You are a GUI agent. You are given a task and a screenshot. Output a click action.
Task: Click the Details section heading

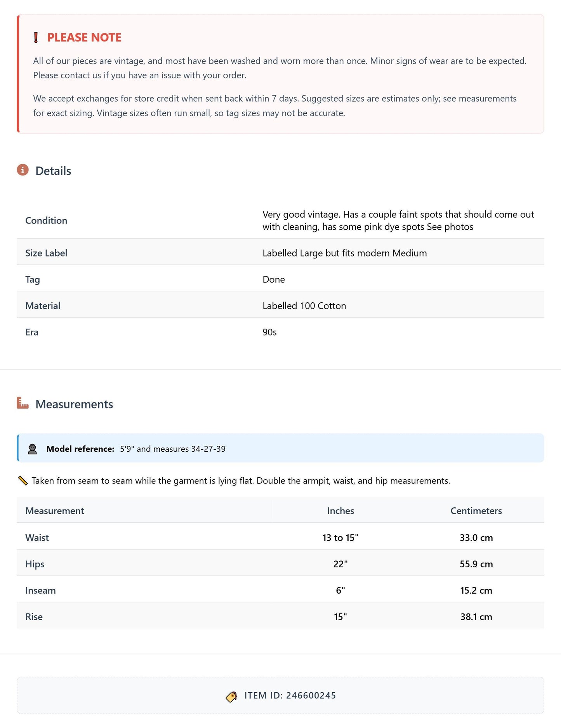(53, 171)
